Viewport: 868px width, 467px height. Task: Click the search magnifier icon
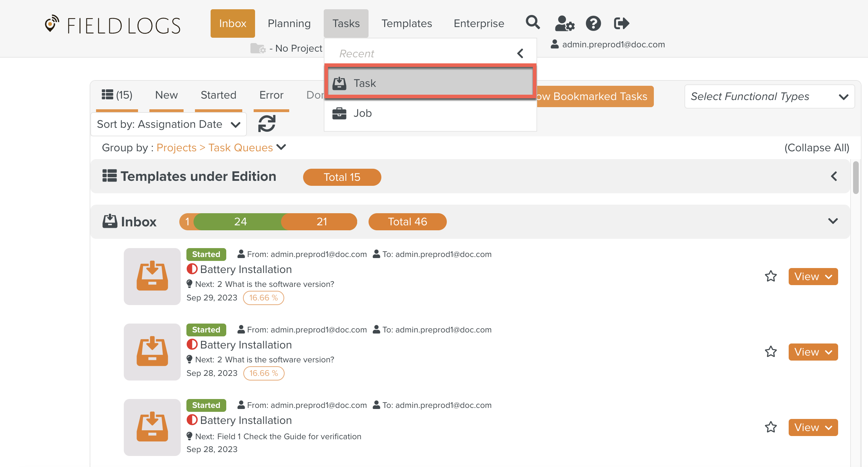pyautogui.click(x=533, y=23)
